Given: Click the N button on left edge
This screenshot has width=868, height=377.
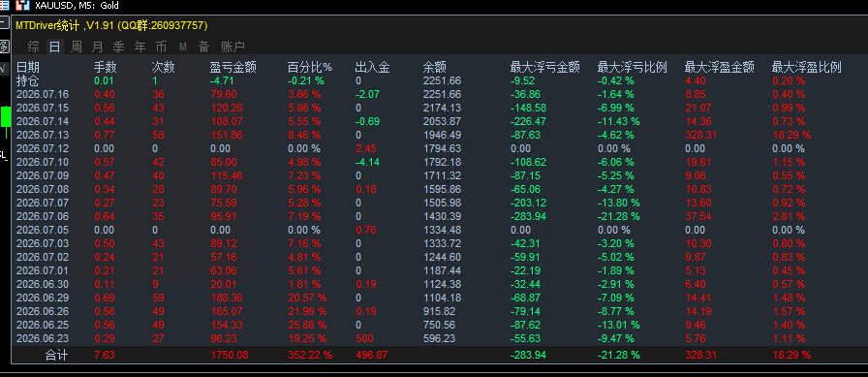Looking at the screenshot, I should tap(3, 69).
